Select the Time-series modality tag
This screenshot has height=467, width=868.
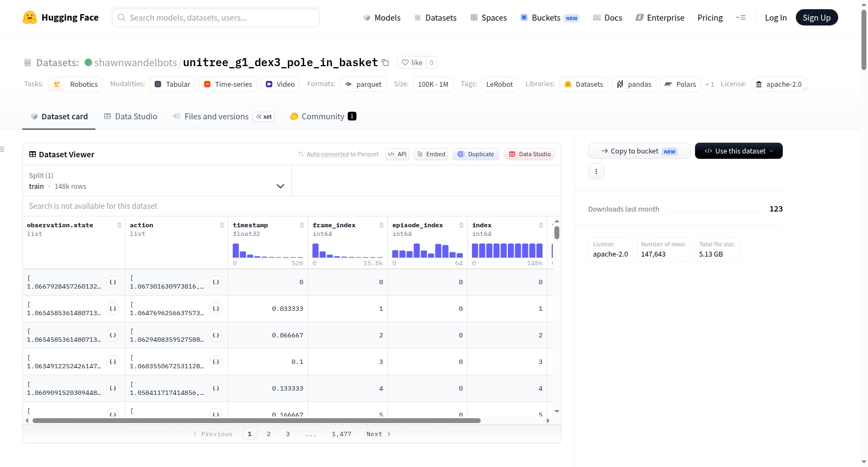(x=228, y=84)
